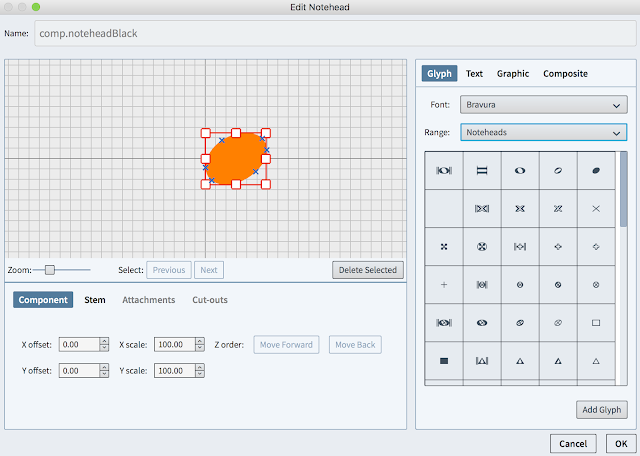Viewport: 640px width, 456px height.
Task: Increase the Y scale stepper value
Action: [x=200, y=367]
